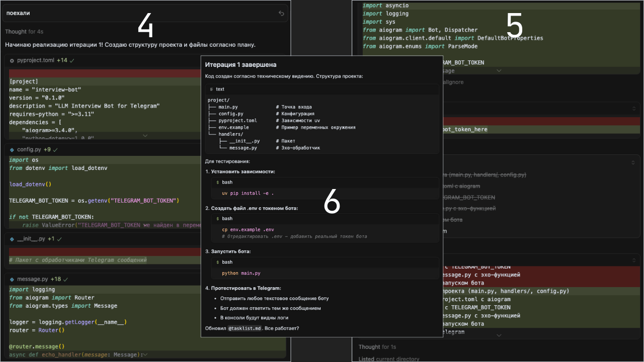Click the Python icon beside config.py
644x362 pixels.
[12, 150]
